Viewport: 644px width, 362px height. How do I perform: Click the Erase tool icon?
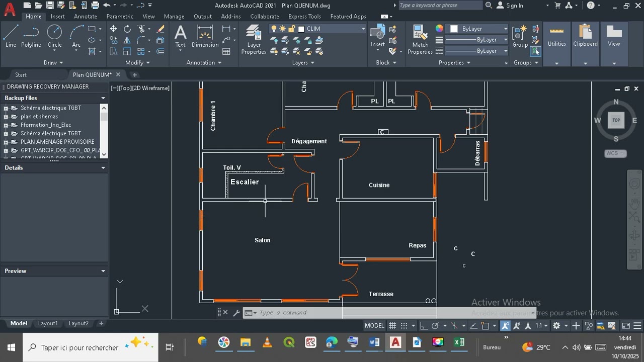160,29
